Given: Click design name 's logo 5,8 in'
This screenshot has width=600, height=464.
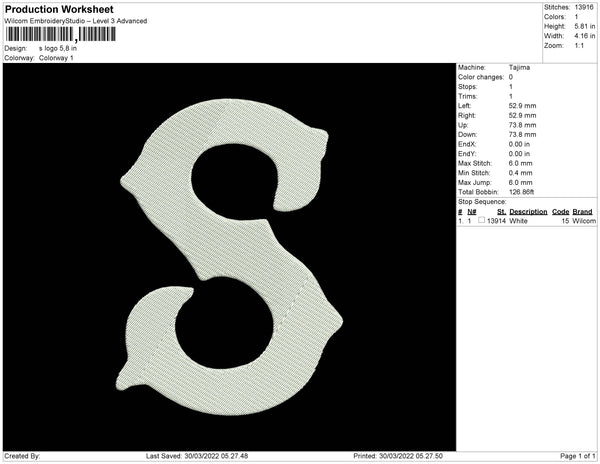Looking at the screenshot, I should pyautogui.click(x=58, y=49).
